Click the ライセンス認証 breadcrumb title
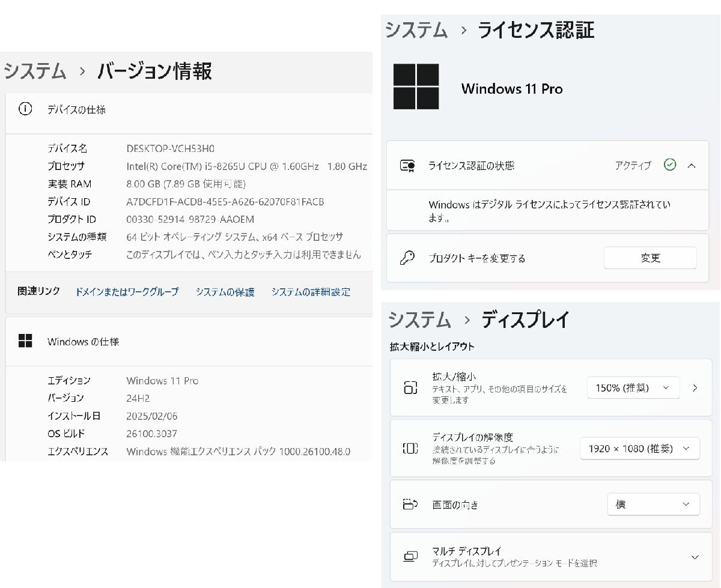This screenshot has width=721, height=588. [535, 30]
